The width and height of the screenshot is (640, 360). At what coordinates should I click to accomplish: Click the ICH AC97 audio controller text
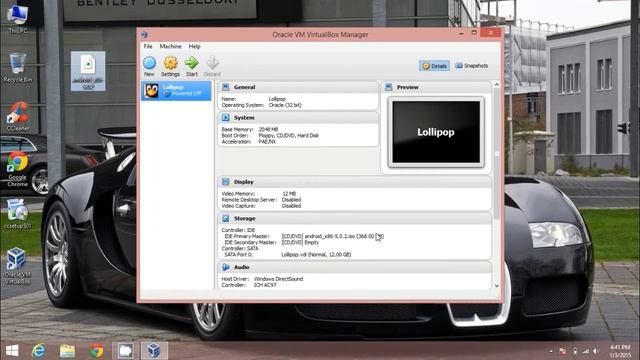[x=265, y=285]
